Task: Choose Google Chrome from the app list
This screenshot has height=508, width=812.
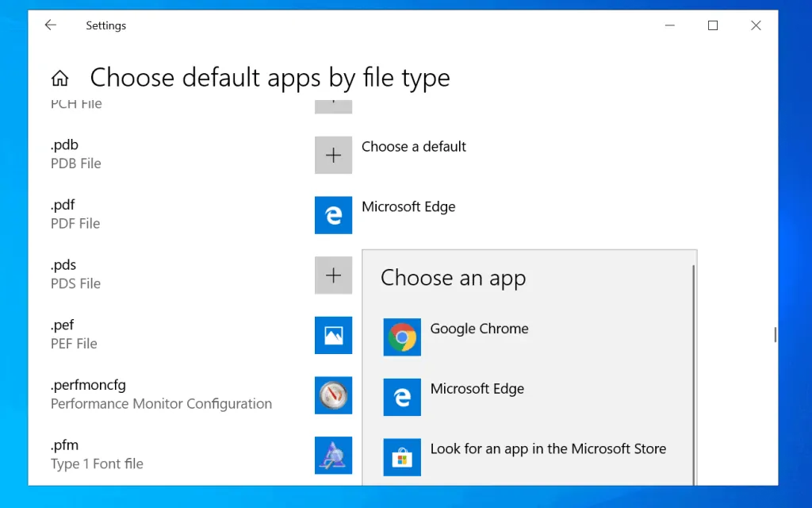Action: click(479, 329)
